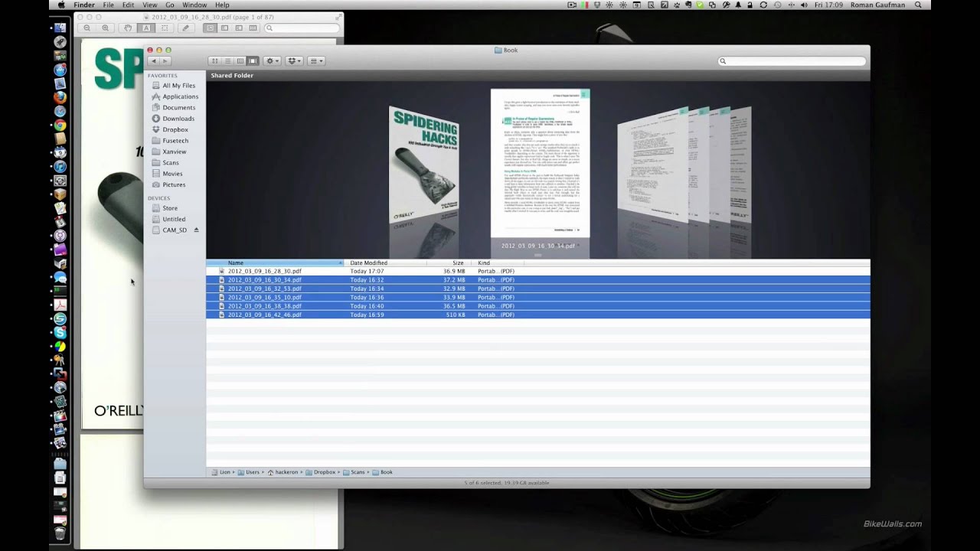Switch Preview to contact sheet view
980x551 pixels.
click(253, 28)
